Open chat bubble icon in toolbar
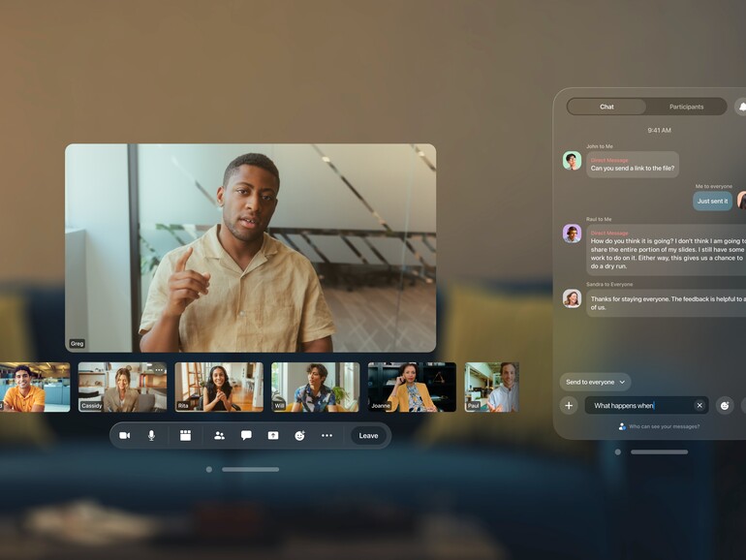This screenshot has width=746, height=560. coord(246,435)
